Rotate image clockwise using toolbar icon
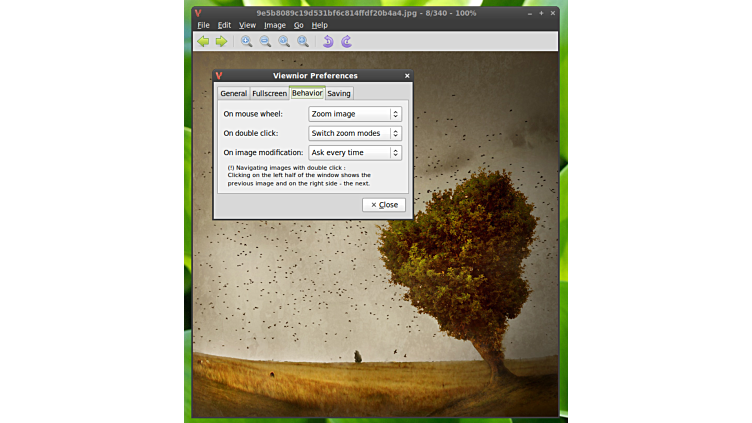The image size is (752, 423). (x=347, y=42)
